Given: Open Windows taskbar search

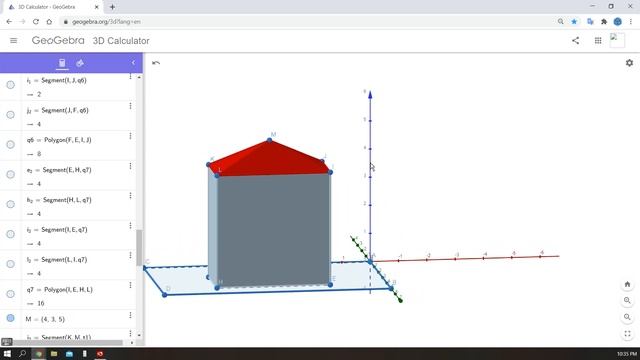Looking at the screenshot, I should (x=22, y=353).
